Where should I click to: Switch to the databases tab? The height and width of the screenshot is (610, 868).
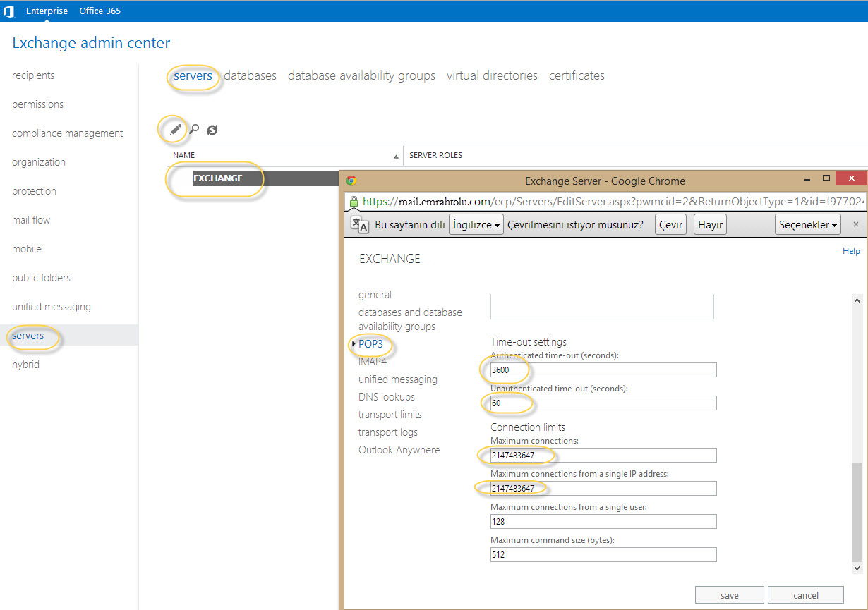point(250,75)
